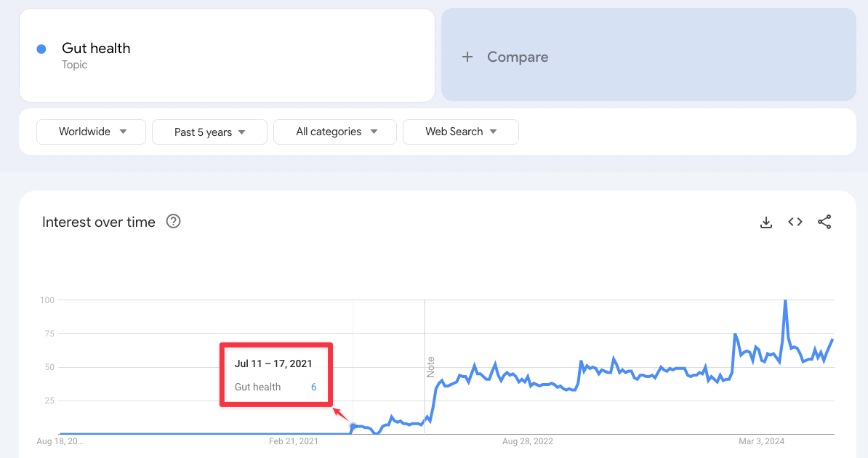Open the embed code view
Image resolution: width=868 pixels, height=458 pixels.
coord(795,222)
